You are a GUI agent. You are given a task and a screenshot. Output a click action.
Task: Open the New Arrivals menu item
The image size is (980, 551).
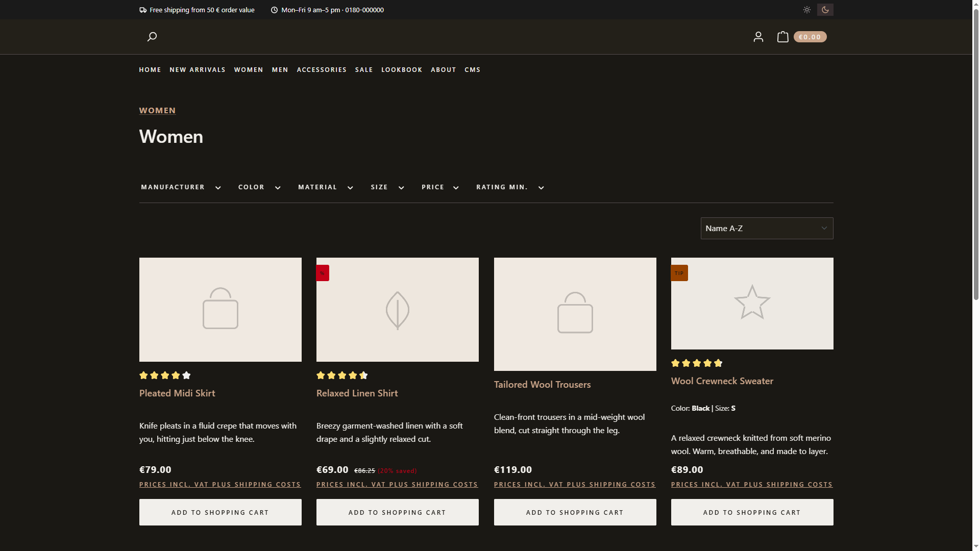coord(198,70)
